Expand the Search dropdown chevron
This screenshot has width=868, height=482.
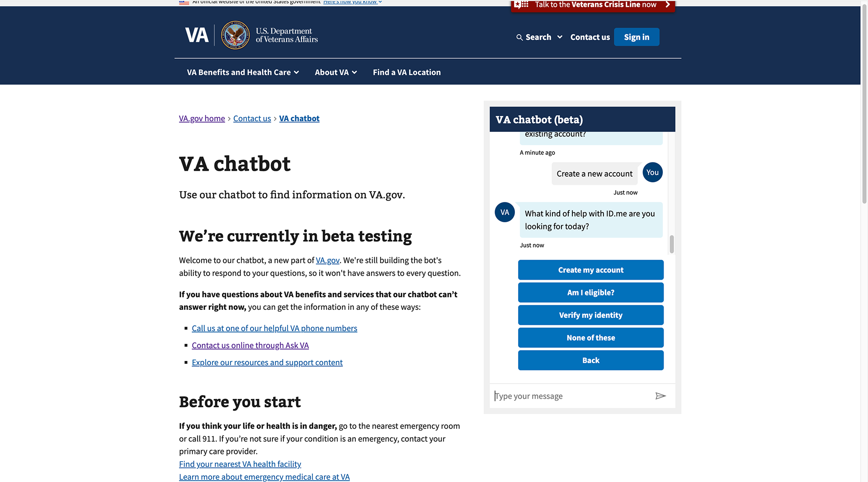tap(560, 37)
